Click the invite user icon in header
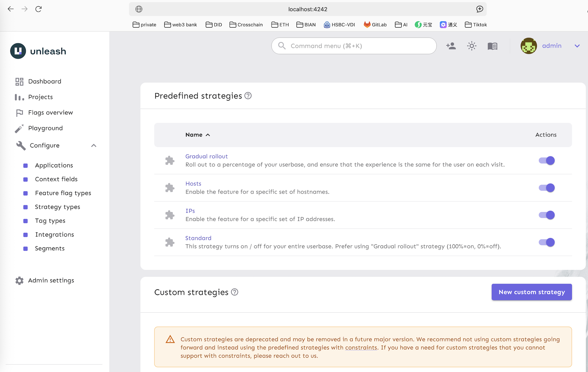This screenshot has width=588, height=372. pos(451,46)
